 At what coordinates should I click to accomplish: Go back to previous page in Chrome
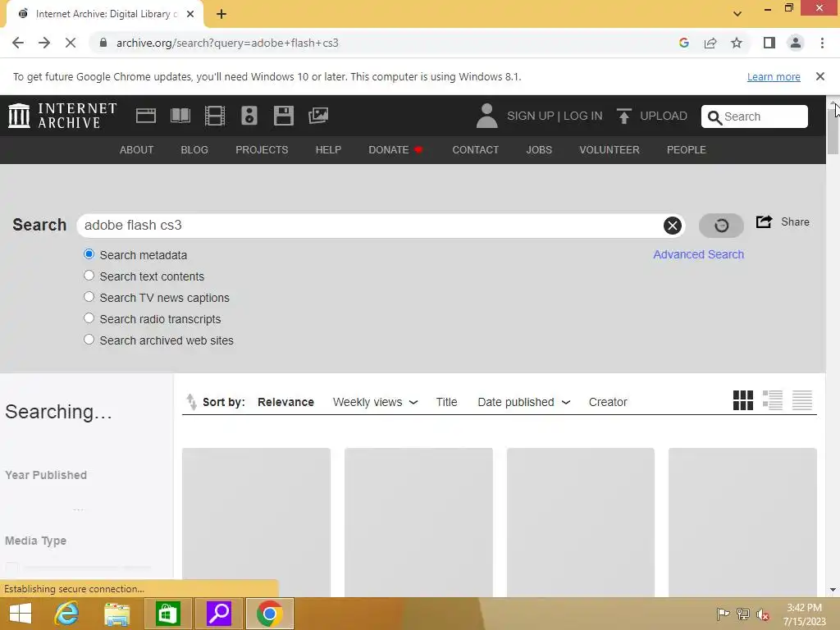pos(18,43)
